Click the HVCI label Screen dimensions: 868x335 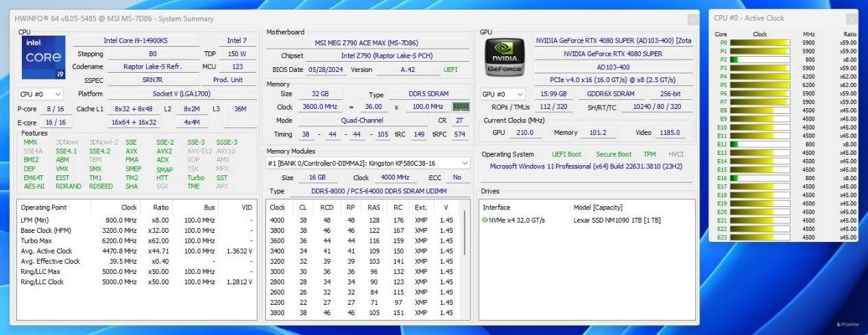click(x=676, y=155)
